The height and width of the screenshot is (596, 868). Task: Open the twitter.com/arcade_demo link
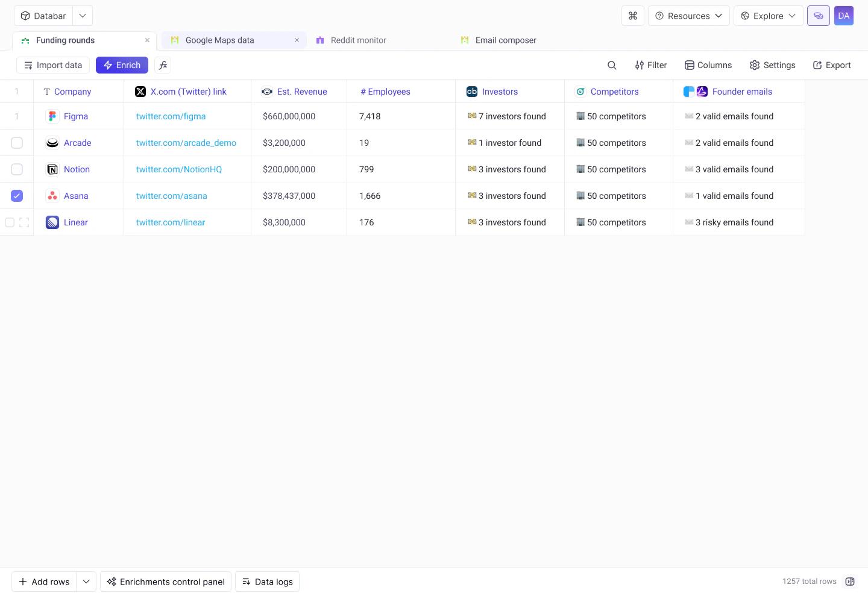(x=186, y=143)
